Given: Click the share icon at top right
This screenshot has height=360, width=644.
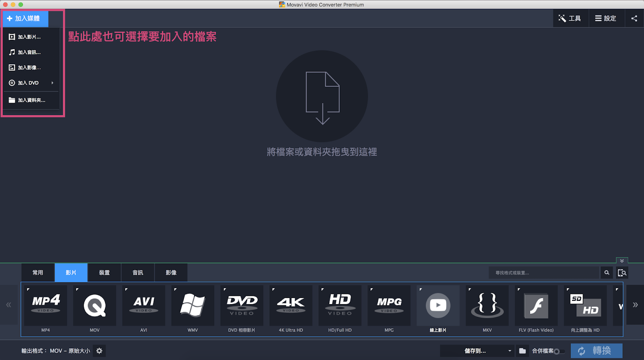Looking at the screenshot, I should [x=634, y=19].
